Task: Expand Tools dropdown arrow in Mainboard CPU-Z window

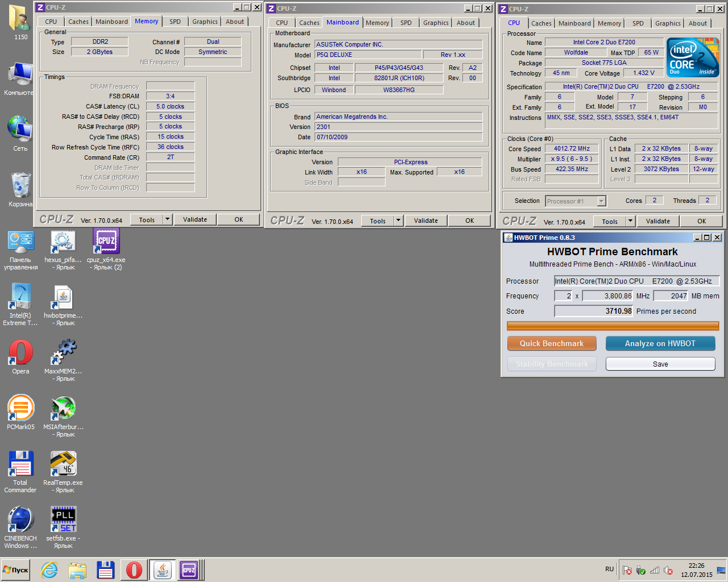Action: [398, 221]
